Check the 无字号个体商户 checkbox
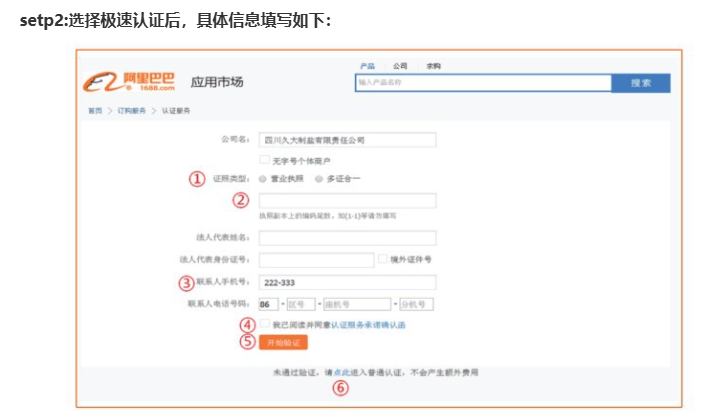Image resolution: width=720 pixels, height=414 pixels. 264,159
